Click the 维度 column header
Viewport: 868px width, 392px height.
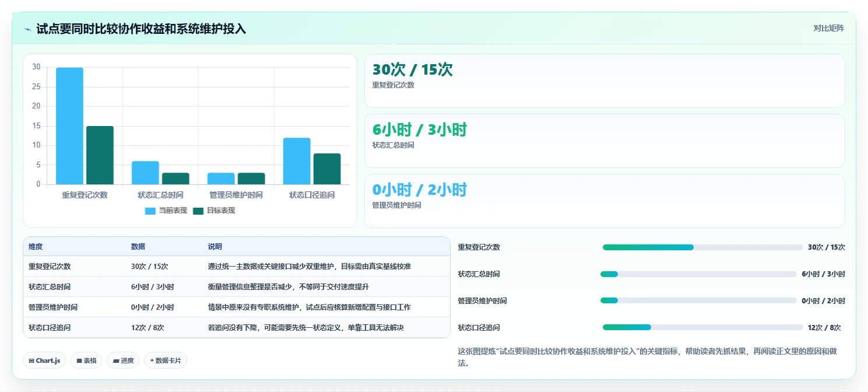point(36,247)
